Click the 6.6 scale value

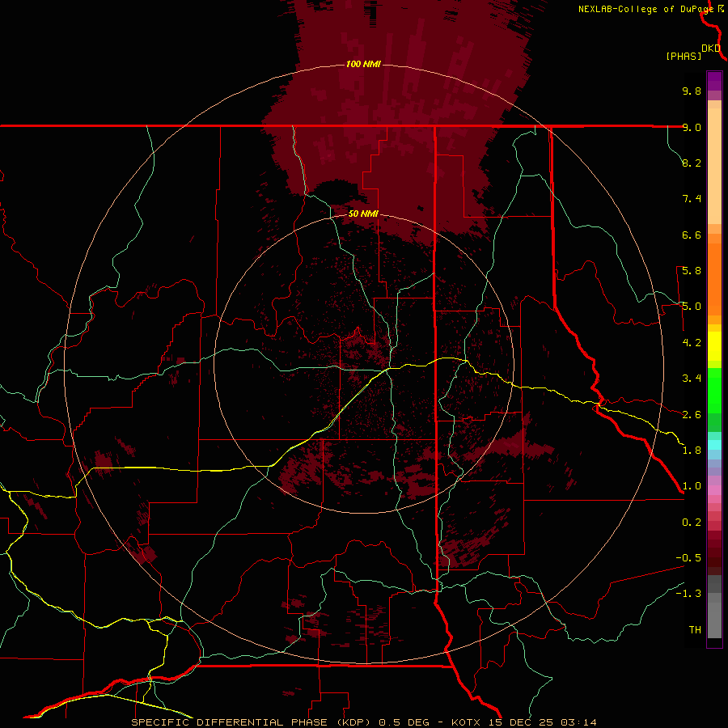coord(692,235)
